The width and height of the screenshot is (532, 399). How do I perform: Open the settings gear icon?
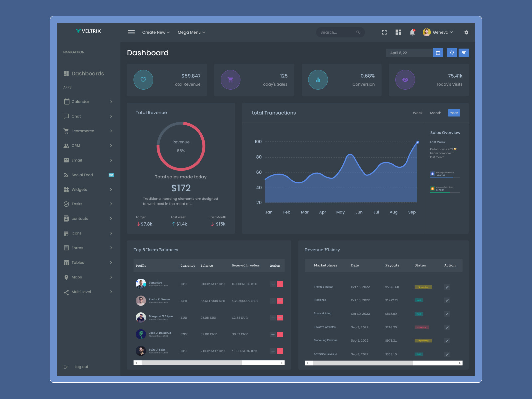[466, 32]
